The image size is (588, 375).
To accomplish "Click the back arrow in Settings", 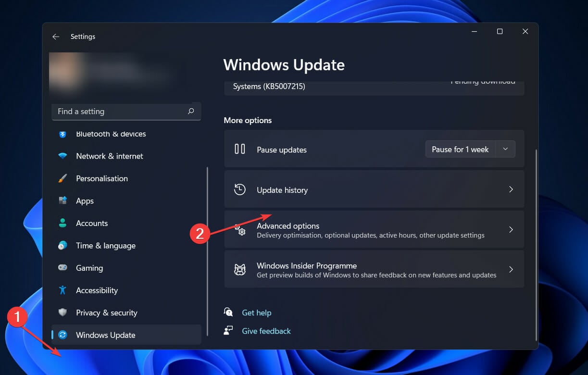I will coord(56,36).
